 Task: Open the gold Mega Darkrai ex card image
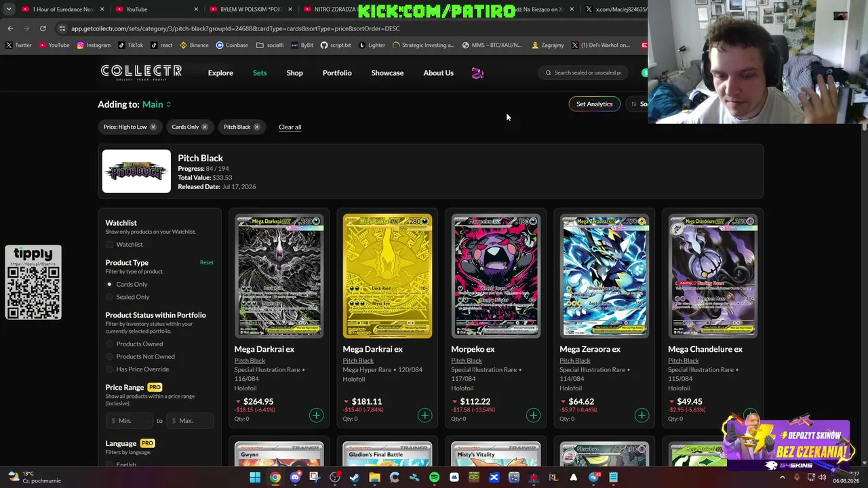pos(387,276)
